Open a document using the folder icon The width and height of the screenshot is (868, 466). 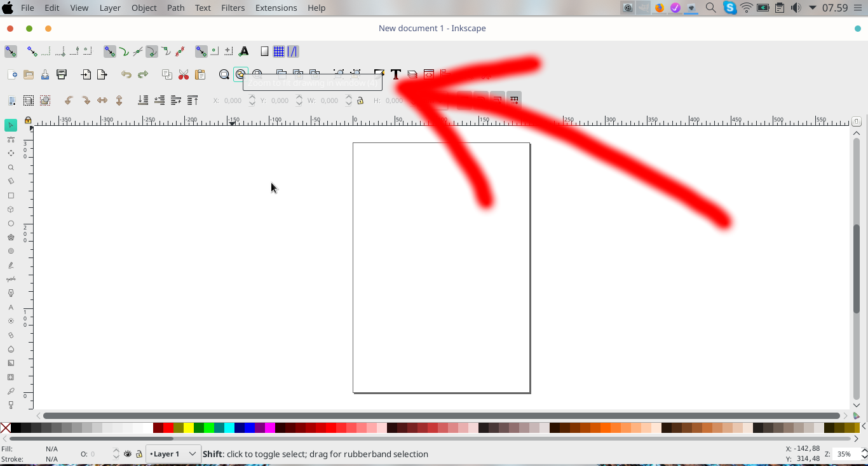point(28,74)
